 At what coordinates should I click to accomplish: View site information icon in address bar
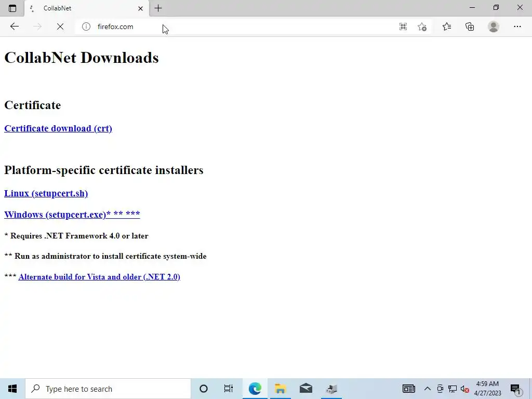coord(86,26)
